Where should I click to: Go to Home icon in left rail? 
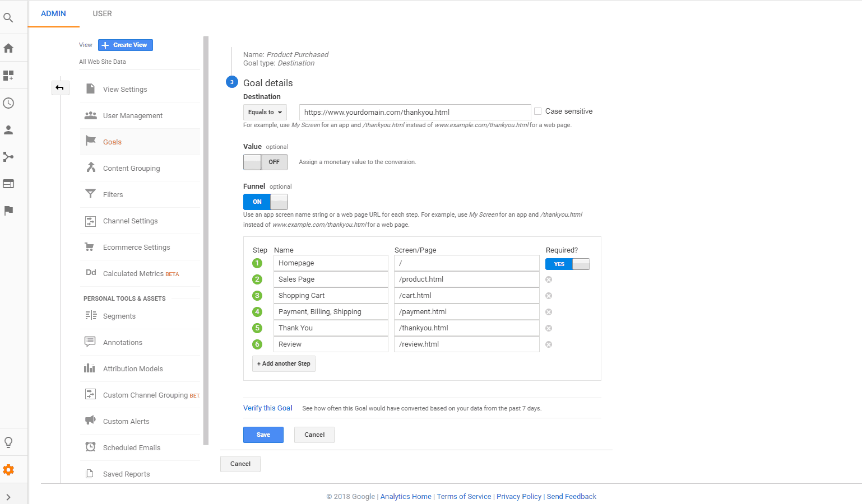pos(8,48)
